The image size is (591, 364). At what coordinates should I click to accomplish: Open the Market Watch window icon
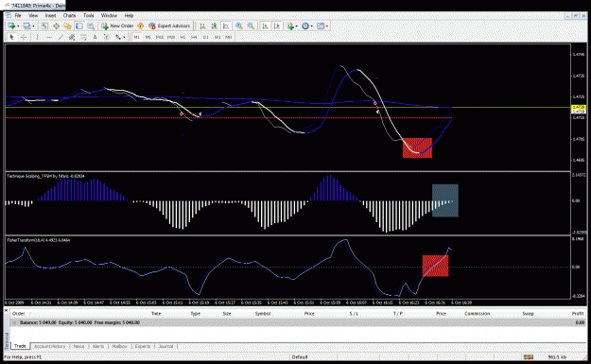44,26
